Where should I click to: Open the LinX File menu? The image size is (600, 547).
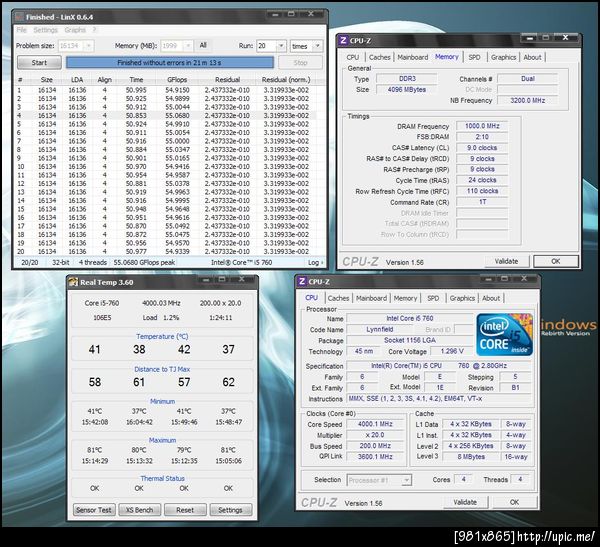[x=21, y=30]
